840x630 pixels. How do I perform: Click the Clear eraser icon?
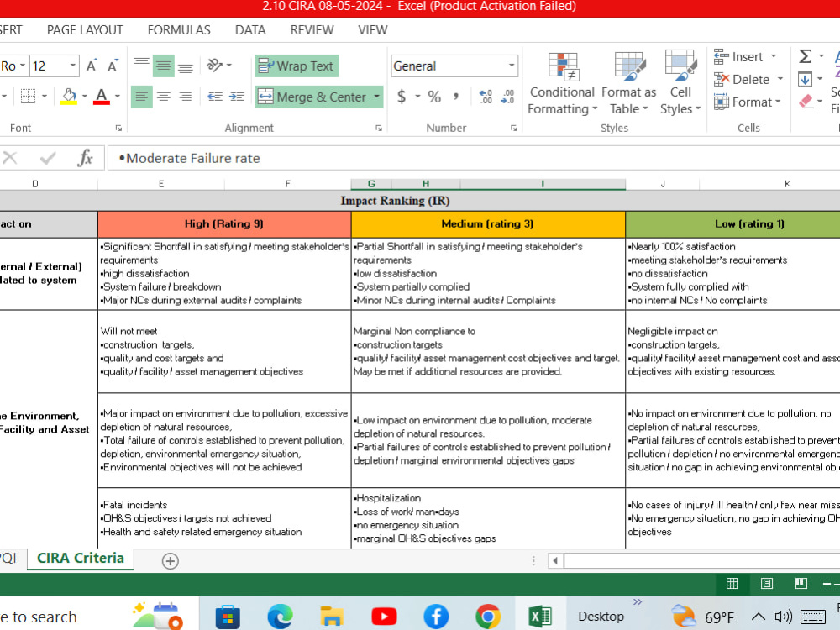point(806,102)
